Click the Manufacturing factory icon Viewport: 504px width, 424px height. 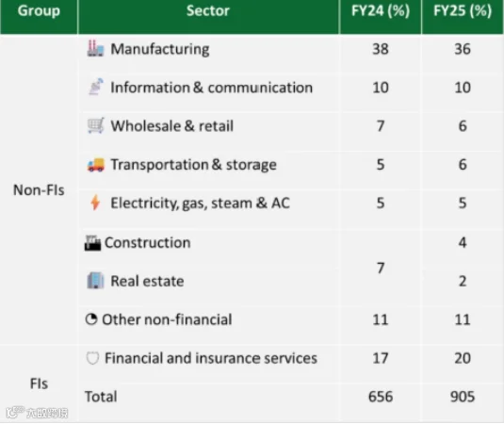95,49
